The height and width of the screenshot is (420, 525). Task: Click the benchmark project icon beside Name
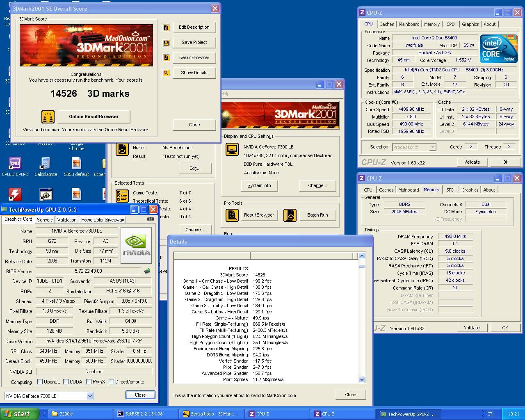(122, 149)
